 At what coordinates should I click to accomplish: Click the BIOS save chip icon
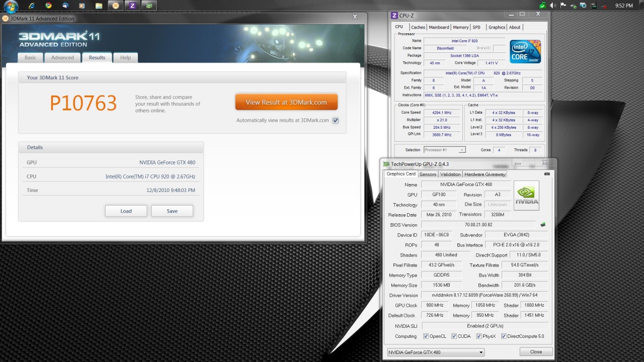(x=543, y=225)
